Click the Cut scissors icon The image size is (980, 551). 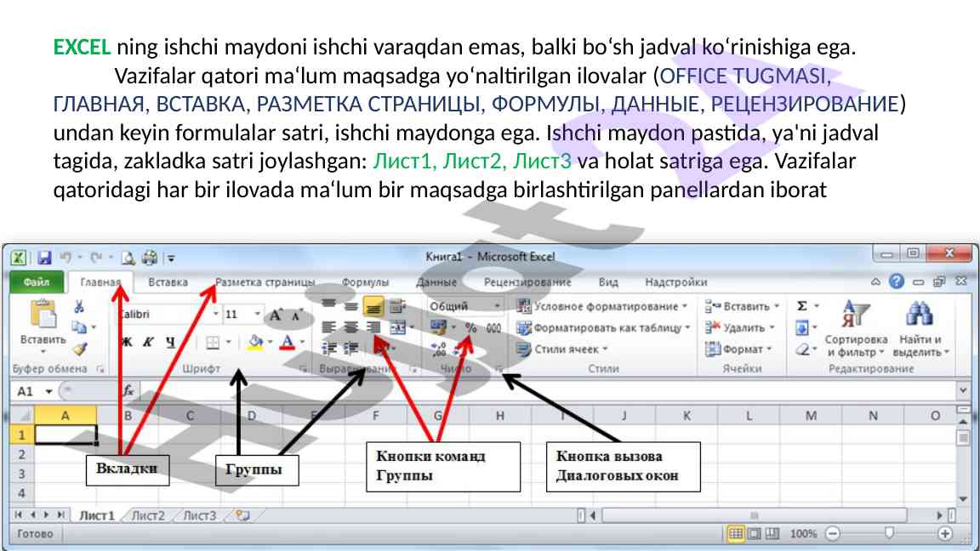click(79, 307)
